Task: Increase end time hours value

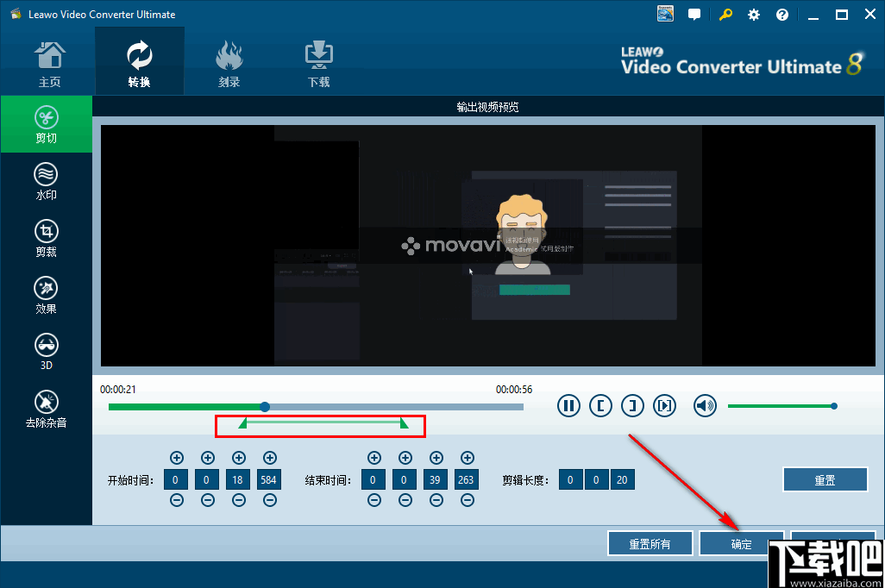Action: 374,458
